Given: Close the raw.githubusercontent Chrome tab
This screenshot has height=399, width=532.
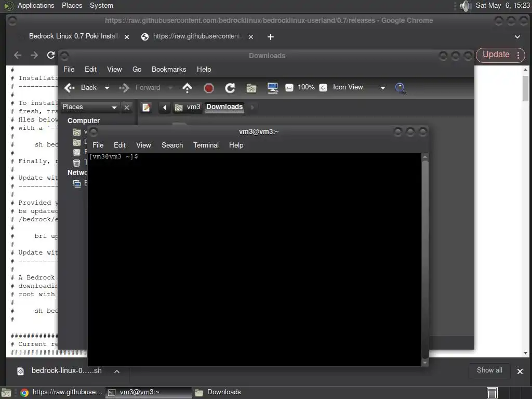Looking at the screenshot, I should (251, 37).
